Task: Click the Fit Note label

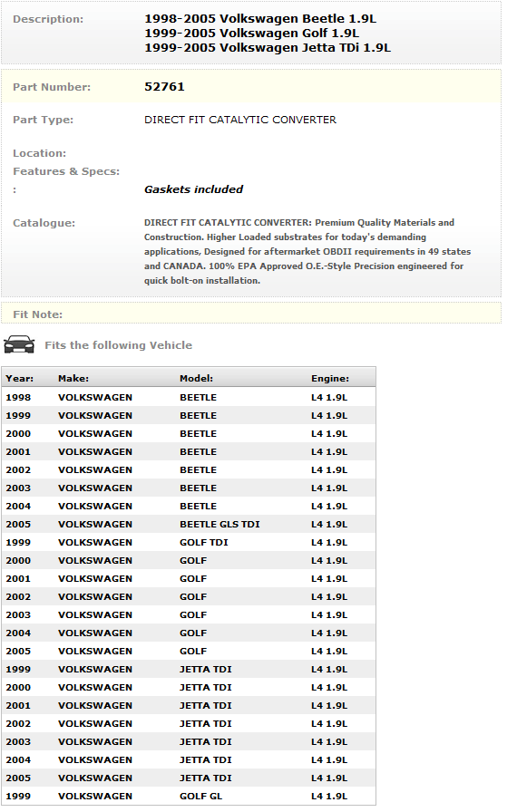Action: click(x=38, y=314)
